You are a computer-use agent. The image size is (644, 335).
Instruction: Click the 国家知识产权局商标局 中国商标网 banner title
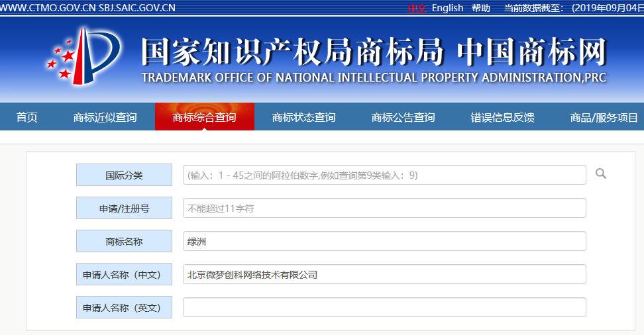point(374,52)
